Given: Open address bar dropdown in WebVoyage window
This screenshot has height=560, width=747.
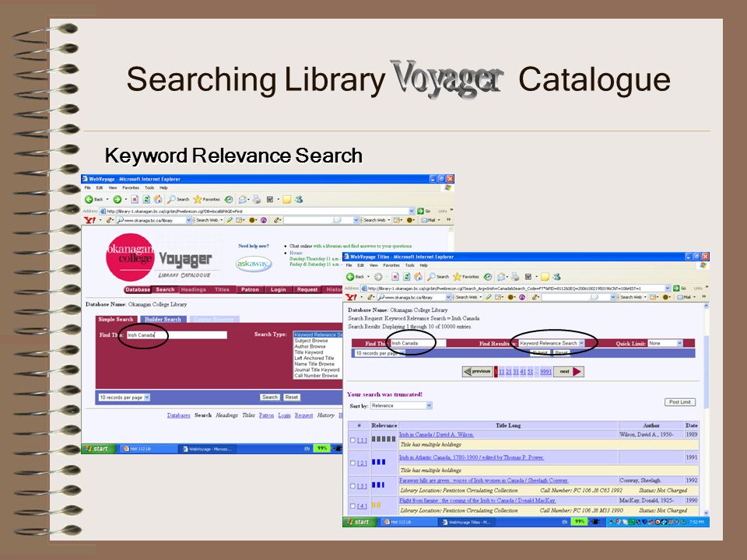Looking at the screenshot, I should point(412,211).
